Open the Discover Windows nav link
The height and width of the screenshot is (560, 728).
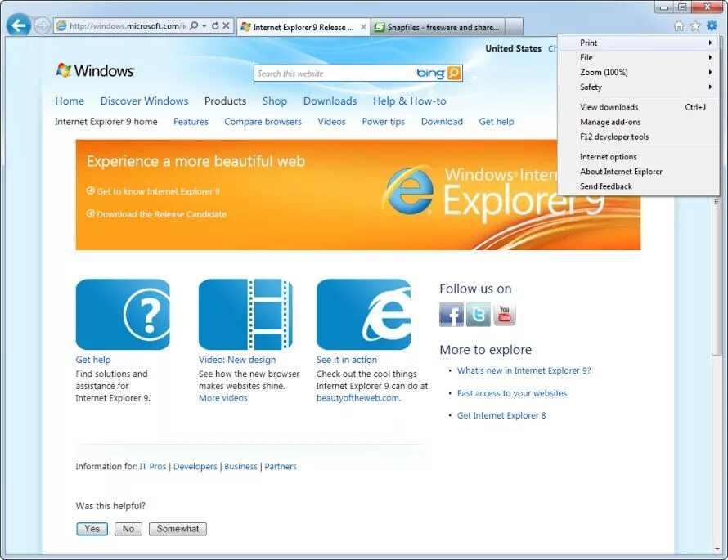click(145, 101)
